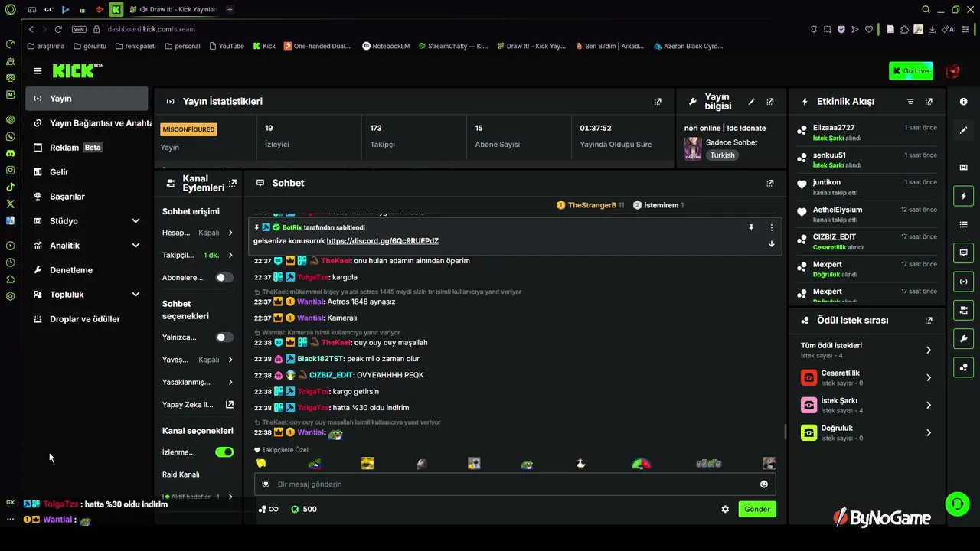Viewport: 980px width, 551px height.
Task: Click the stream category thumbnail in Yayın bilgisi
Action: (x=693, y=148)
